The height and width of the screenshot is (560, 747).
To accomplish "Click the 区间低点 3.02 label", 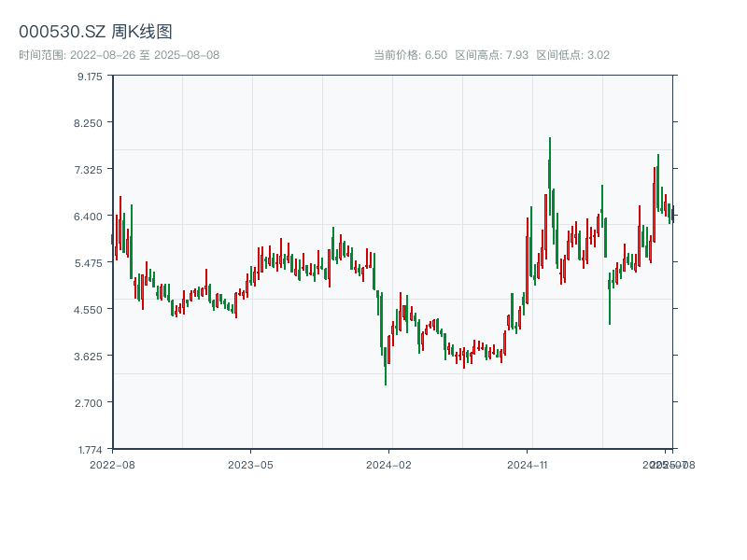I will [572, 55].
